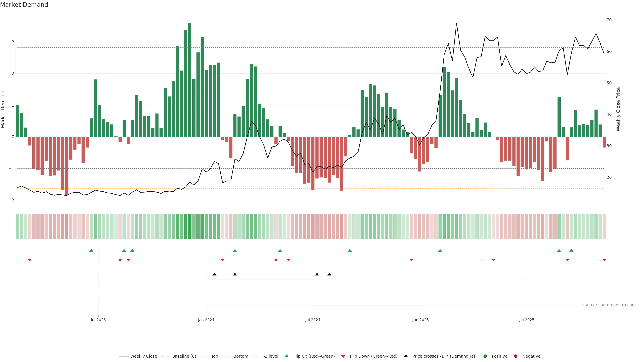Image resolution: width=644 pixels, height=362 pixels.
Task: Click the last red flip-down marker at far right
Action: (x=604, y=260)
